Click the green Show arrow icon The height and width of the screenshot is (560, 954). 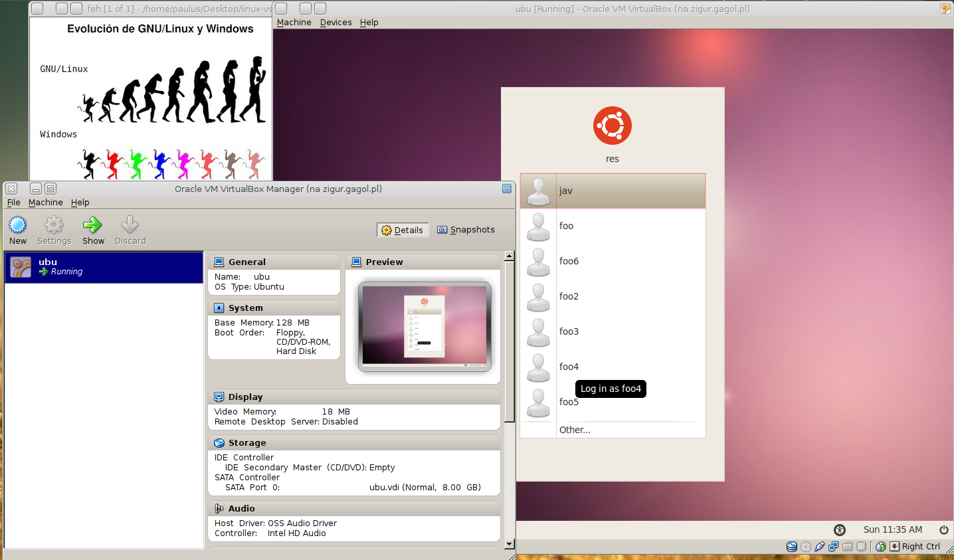93,225
